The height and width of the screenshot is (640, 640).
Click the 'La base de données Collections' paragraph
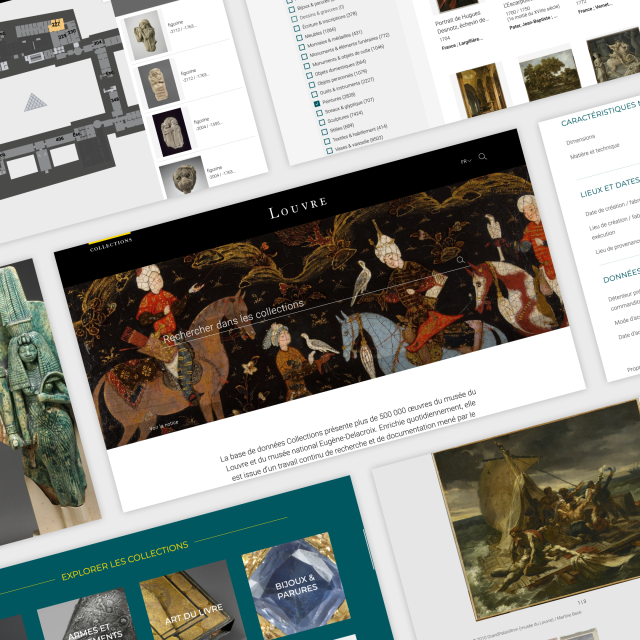tap(350, 435)
